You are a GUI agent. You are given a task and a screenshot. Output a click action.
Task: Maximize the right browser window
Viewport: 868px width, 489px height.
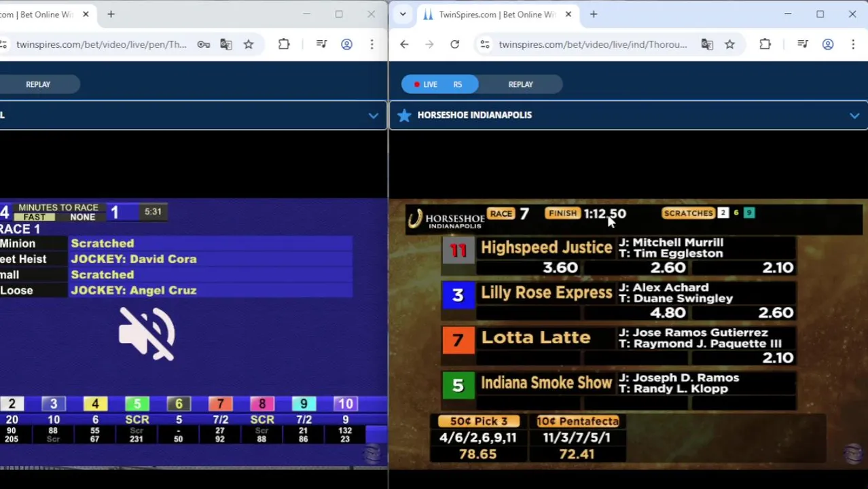point(820,14)
